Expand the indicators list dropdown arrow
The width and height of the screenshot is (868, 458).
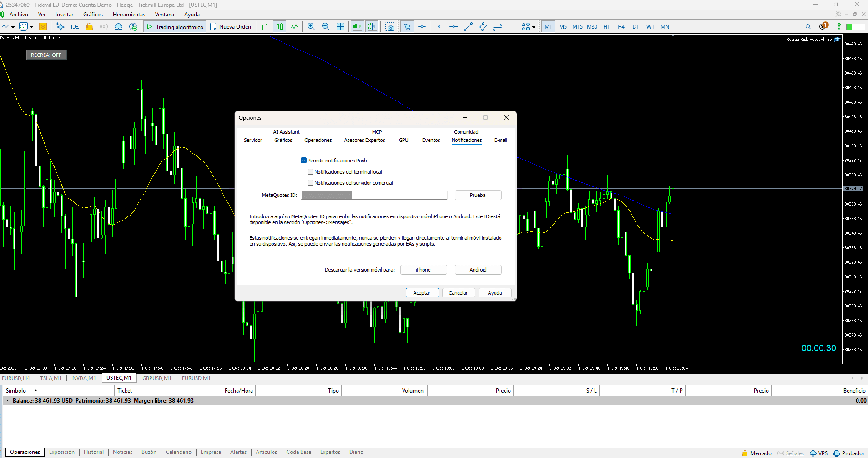(13, 27)
